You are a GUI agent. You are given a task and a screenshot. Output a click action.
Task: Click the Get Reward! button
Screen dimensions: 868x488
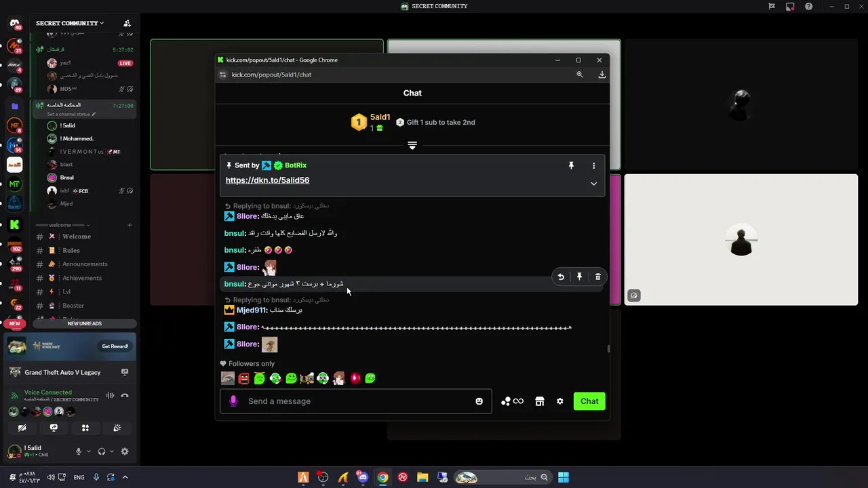(x=115, y=346)
